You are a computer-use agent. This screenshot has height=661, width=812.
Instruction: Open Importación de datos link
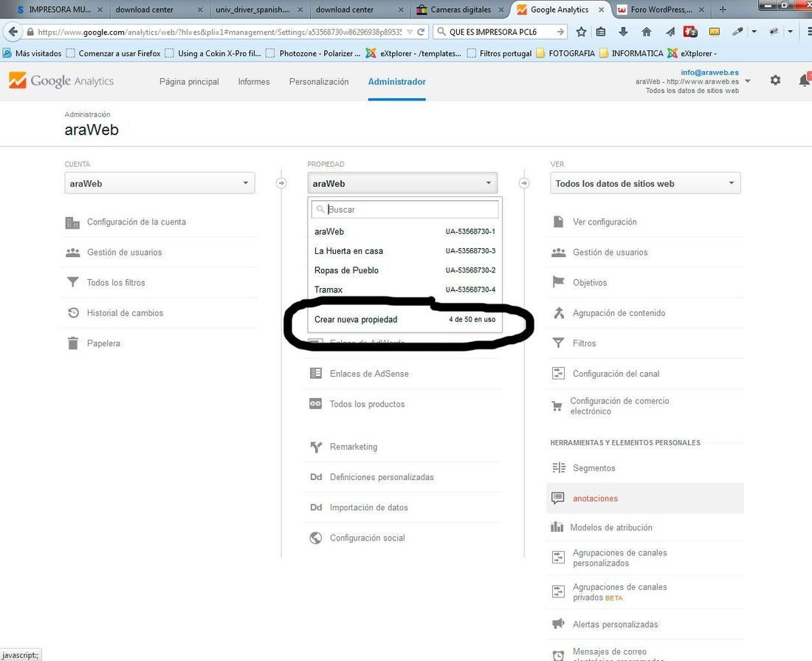click(x=368, y=507)
